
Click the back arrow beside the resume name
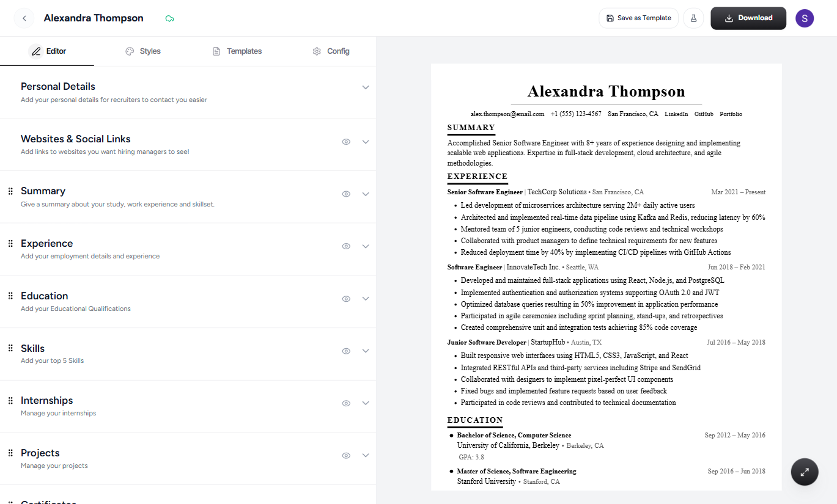point(24,18)
